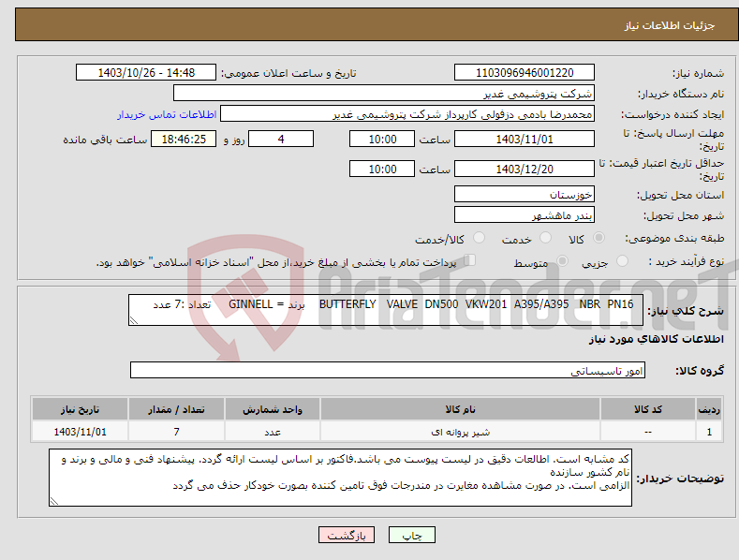The image size is (739, 560).
Task: Open the اطلاعات تماس خریدار link
Action: click(x=167, y=114)
